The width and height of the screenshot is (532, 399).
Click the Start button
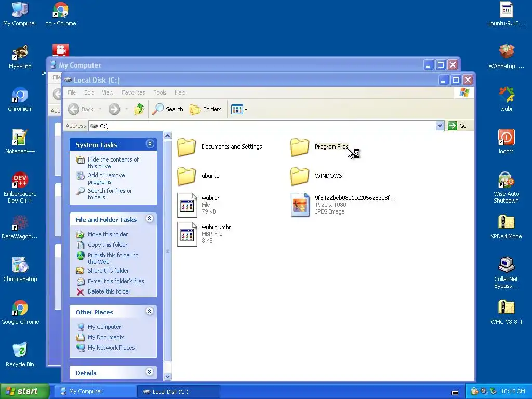coord(25,392)
